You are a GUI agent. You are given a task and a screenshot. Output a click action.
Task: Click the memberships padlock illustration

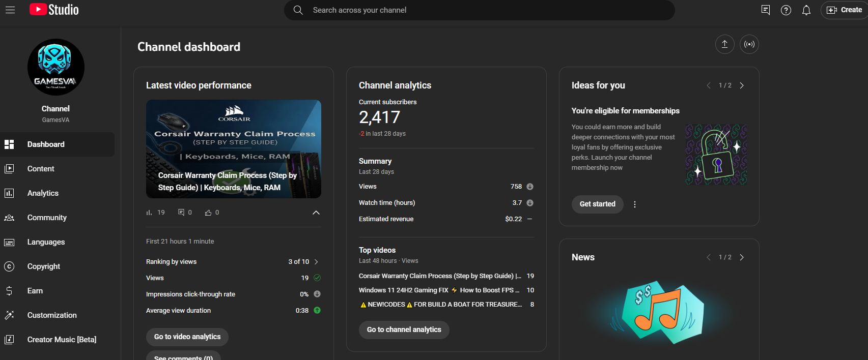click(x=716, y=155)
